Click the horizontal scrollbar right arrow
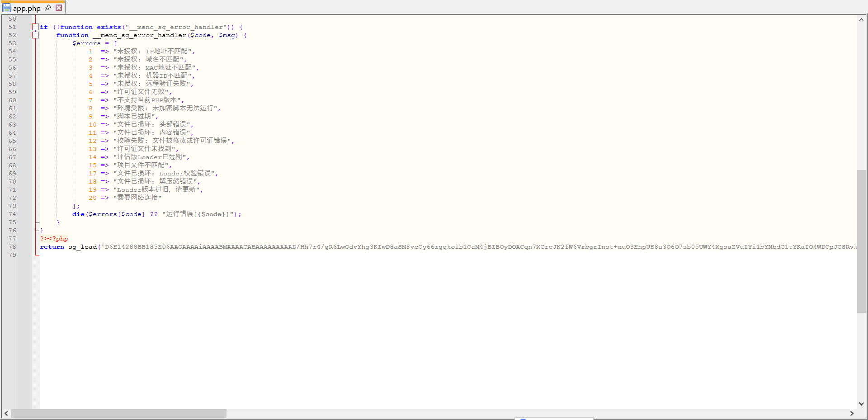Viewport: 868px width, 420px height. [x=852, y=413]
